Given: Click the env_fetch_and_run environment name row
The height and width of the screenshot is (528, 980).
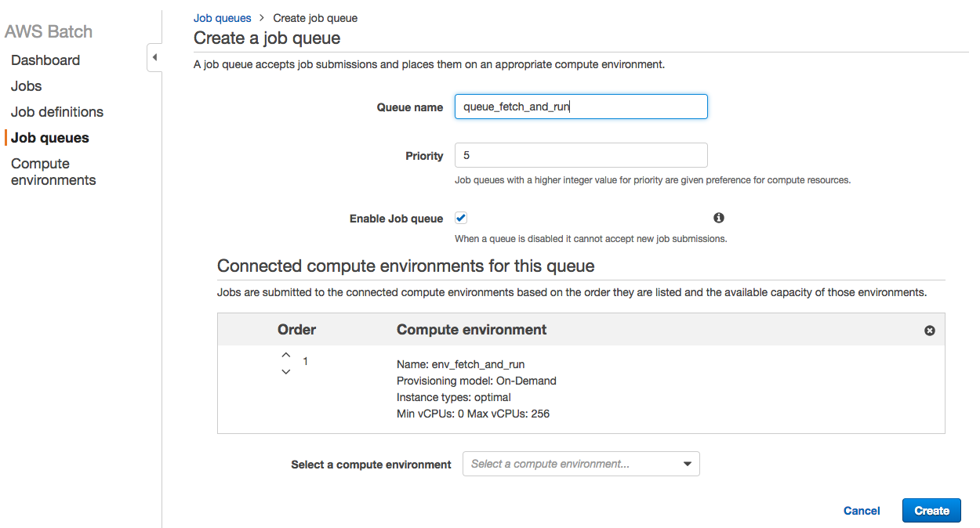Looking at the screenshot, I should [461, 364].
